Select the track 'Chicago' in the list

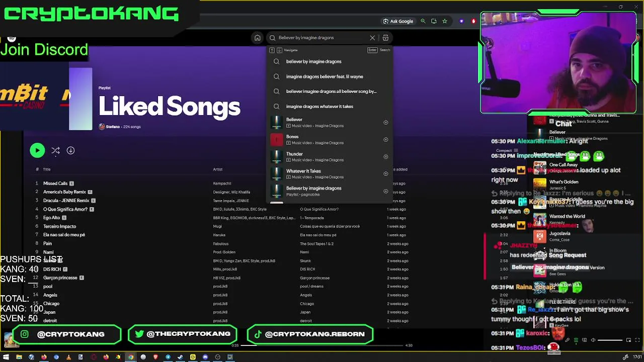(x=51, y=304)
